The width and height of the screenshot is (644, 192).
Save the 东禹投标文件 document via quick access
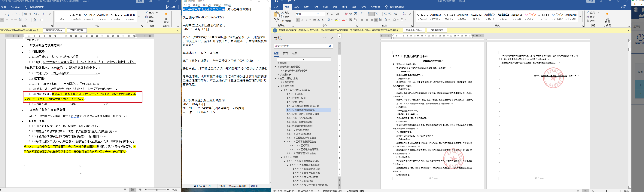(277, 1)
